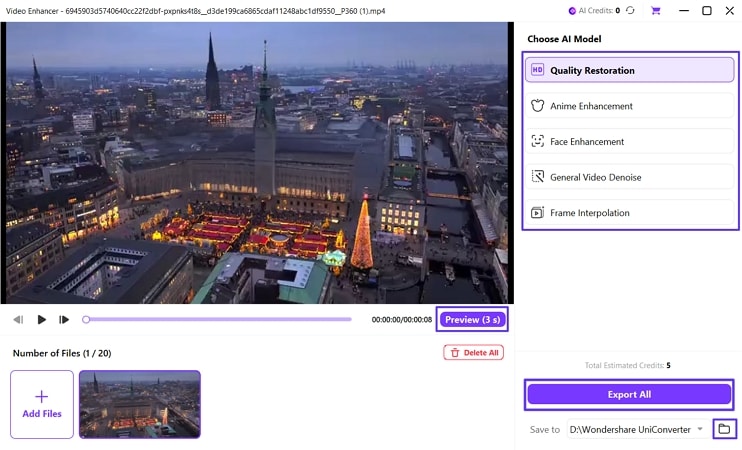The image size is (742, 450).
Task: Select the Anime Enhancement model
Action: tap(629, 106)
